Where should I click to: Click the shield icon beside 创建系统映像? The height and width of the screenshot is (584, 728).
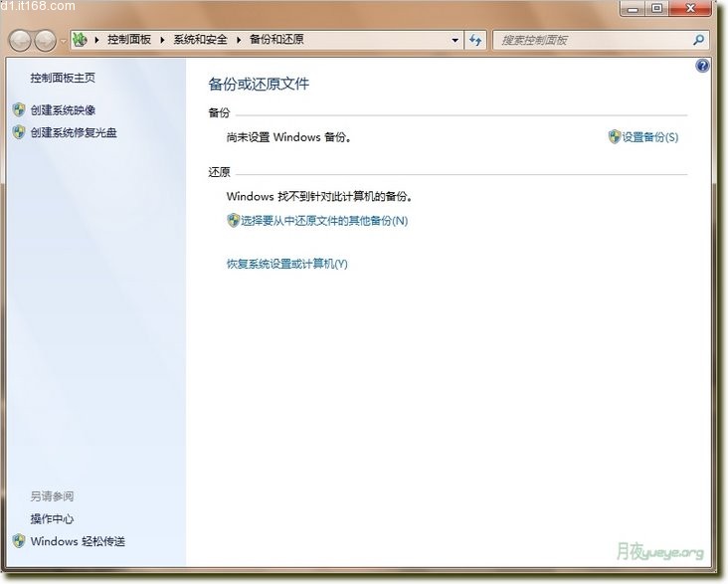pyautogui.click(x=19, y=109)
